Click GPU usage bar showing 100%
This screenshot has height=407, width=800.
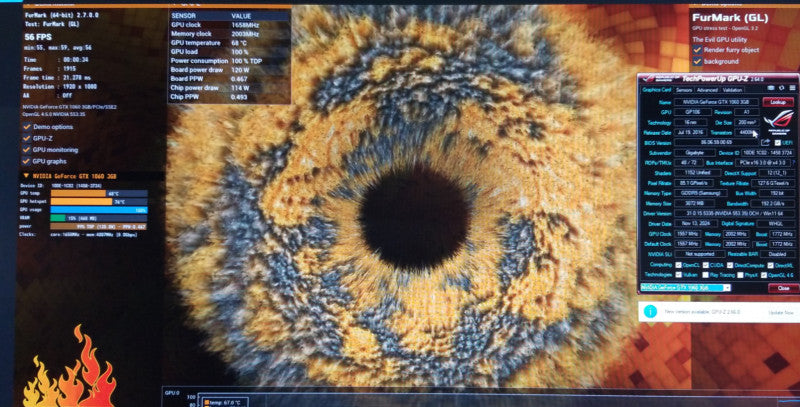coord(99,210)
